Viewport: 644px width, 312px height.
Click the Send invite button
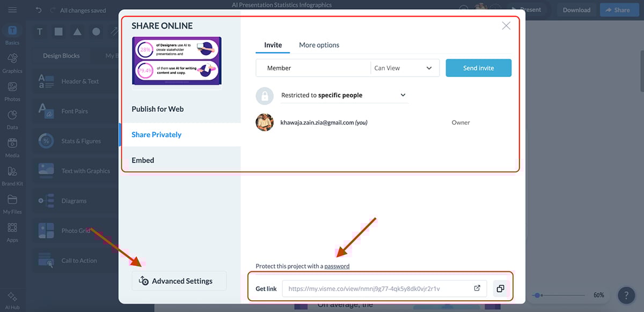pos(478,68)
